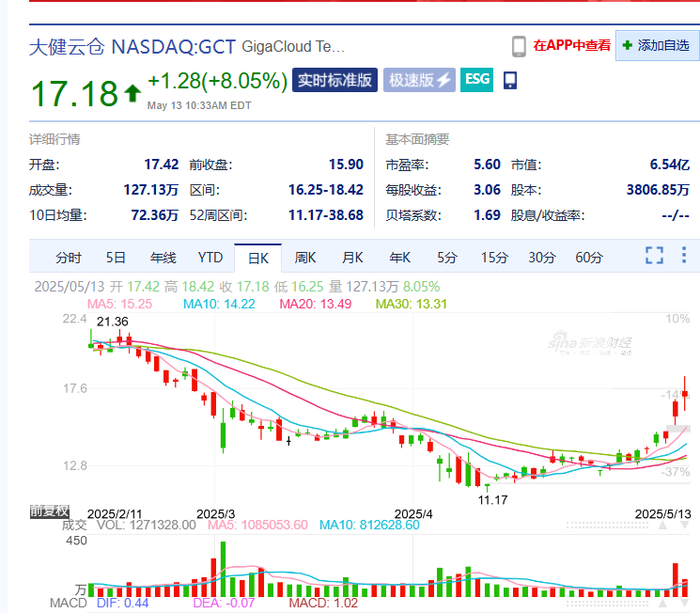The width and height of the screenshot is (700, 613).
Task: Select the 5分 interval tab
Action: [x=447, y=258]
